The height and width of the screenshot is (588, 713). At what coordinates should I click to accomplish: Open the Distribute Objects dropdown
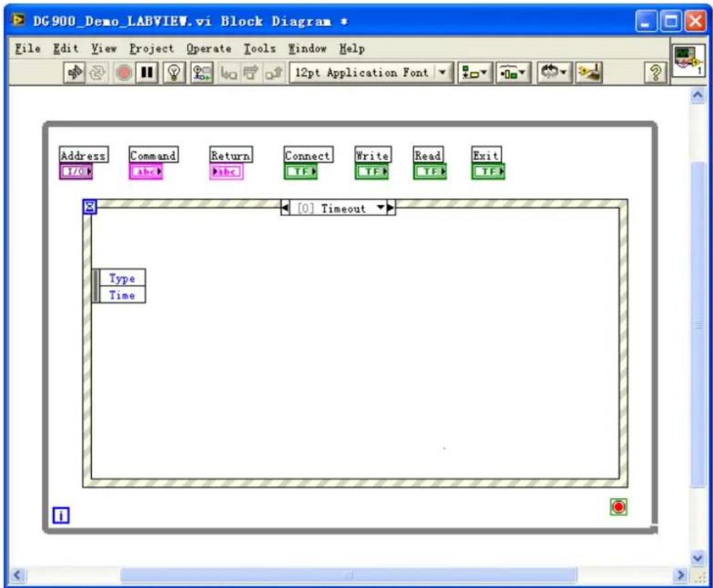coord(513,73)
